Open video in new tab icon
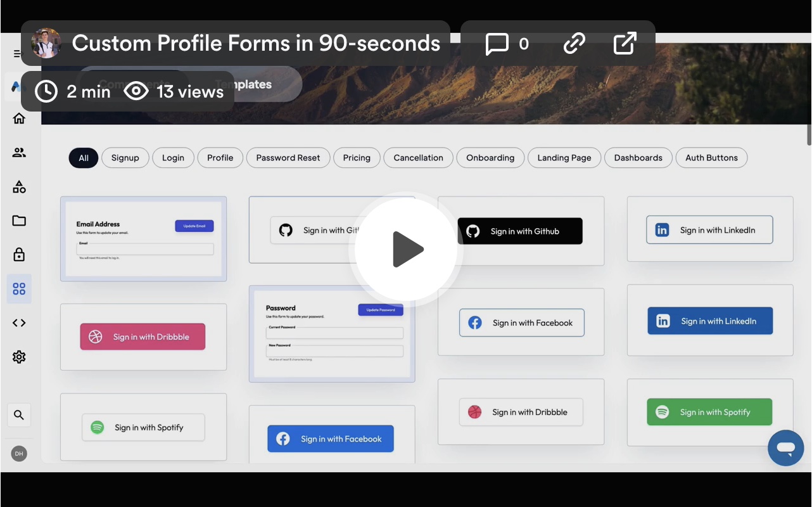Image resolution: width=812 pixels, height=507 pixels. pos(625,44)
